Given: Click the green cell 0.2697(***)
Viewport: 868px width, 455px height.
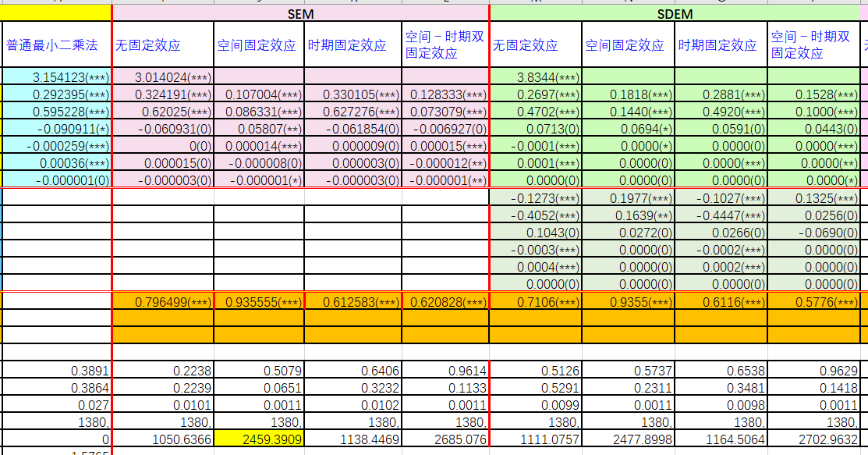Looking at the screenshot, I should click(x=536, y=94).
